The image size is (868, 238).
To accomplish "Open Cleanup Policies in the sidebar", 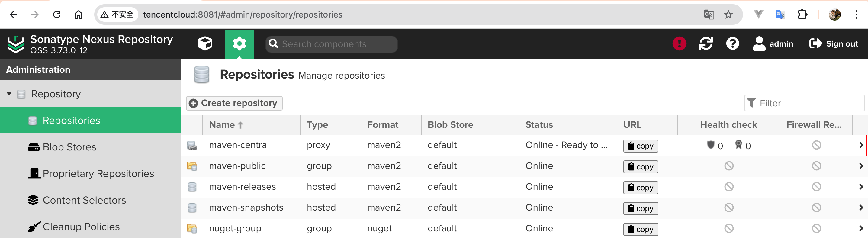I will click(91, 227).
